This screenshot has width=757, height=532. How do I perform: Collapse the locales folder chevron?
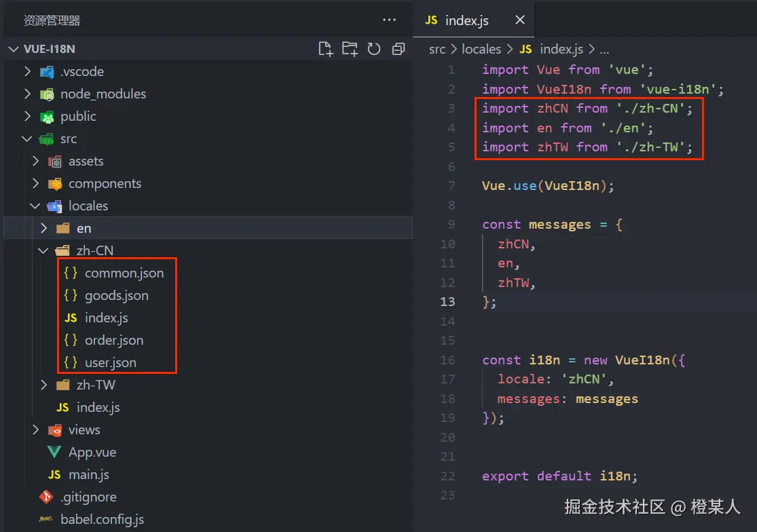tap(35, 206)
